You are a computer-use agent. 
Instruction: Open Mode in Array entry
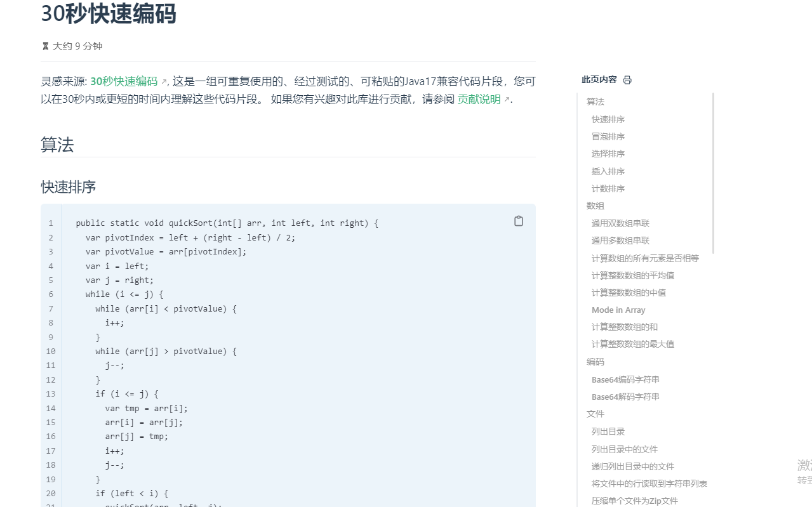pos(618,310)
